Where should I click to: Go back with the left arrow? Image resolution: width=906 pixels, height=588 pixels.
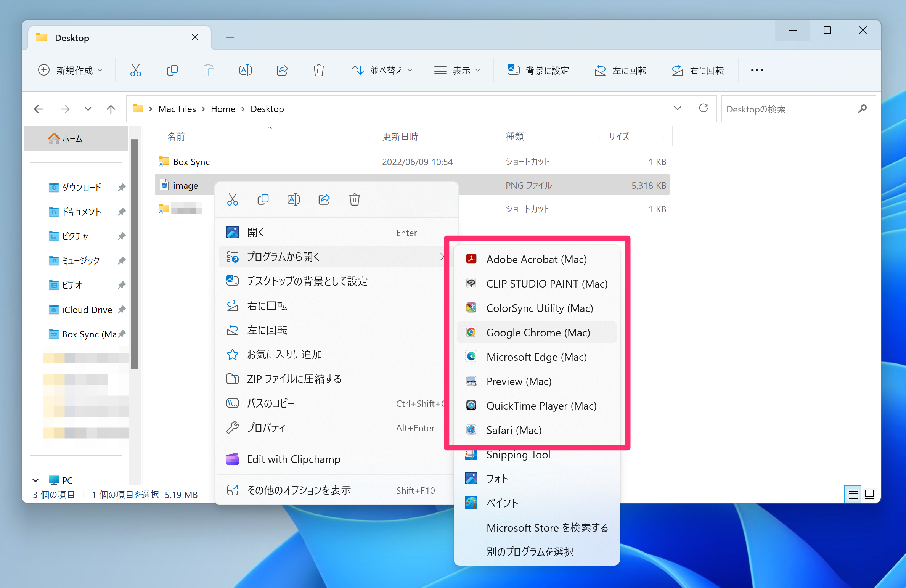click(x=39, y=109)
